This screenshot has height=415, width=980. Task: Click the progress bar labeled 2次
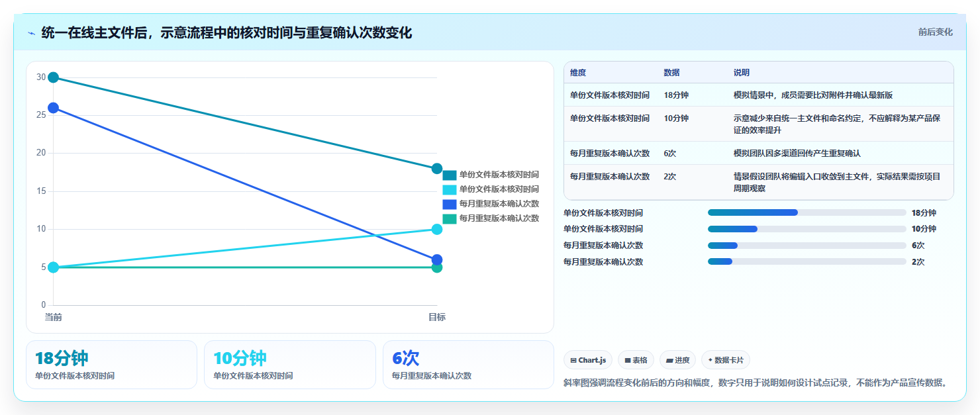tap(807, 261)
